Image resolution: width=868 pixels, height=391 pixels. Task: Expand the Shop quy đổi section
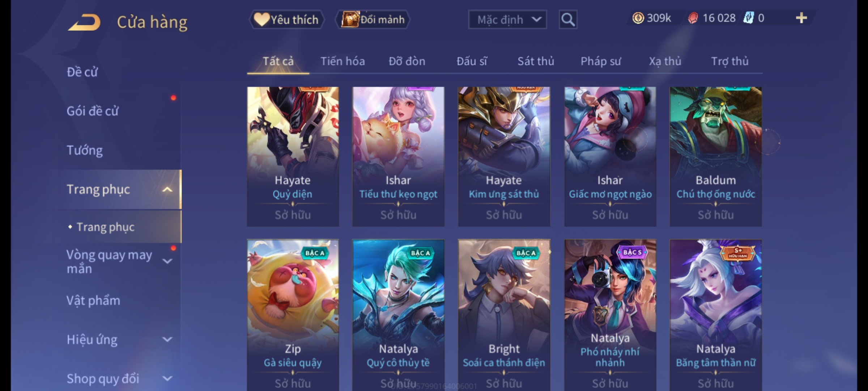[x=167, y=379]
